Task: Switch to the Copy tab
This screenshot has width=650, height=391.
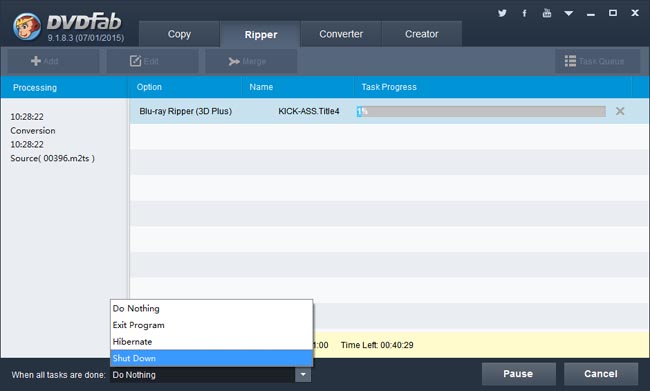Action: 179,34
